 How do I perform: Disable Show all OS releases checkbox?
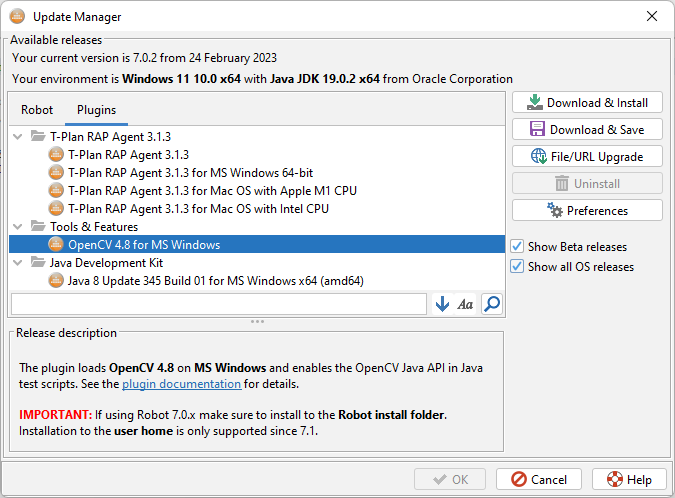tap(517, 267)
